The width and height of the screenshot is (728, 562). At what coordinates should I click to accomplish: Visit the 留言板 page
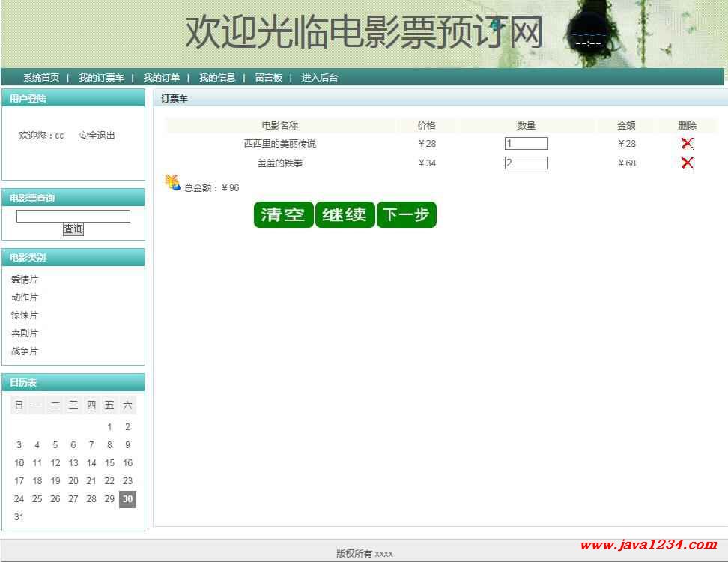268,78
